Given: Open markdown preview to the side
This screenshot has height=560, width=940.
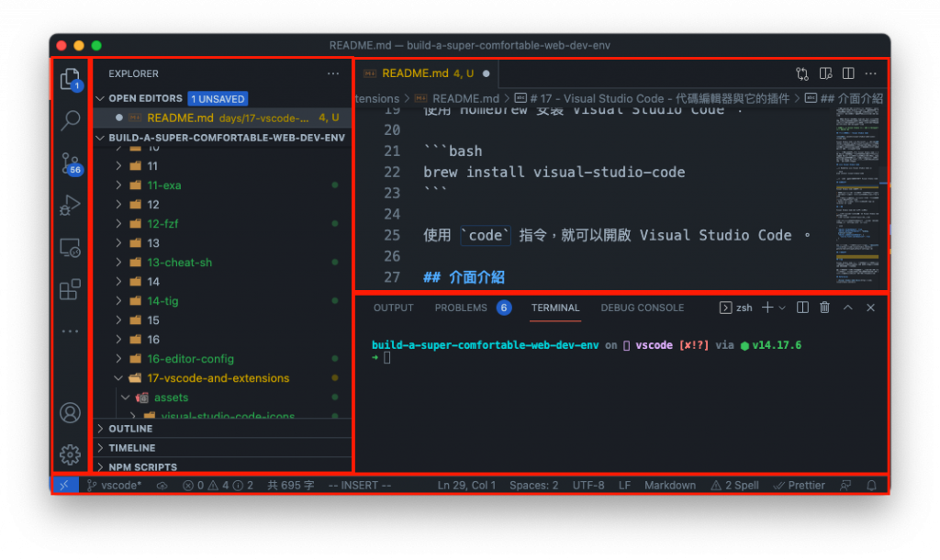Looking at the screenshot, I should pos(825,73).
